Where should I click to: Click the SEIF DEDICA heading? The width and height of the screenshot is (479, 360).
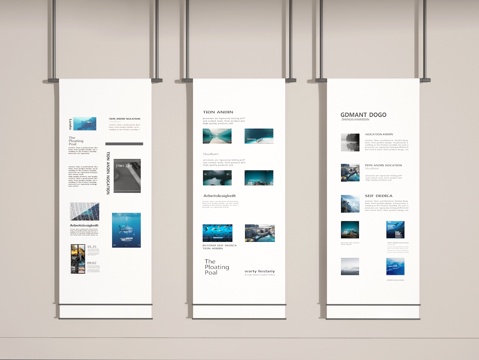tap(378, 196)
